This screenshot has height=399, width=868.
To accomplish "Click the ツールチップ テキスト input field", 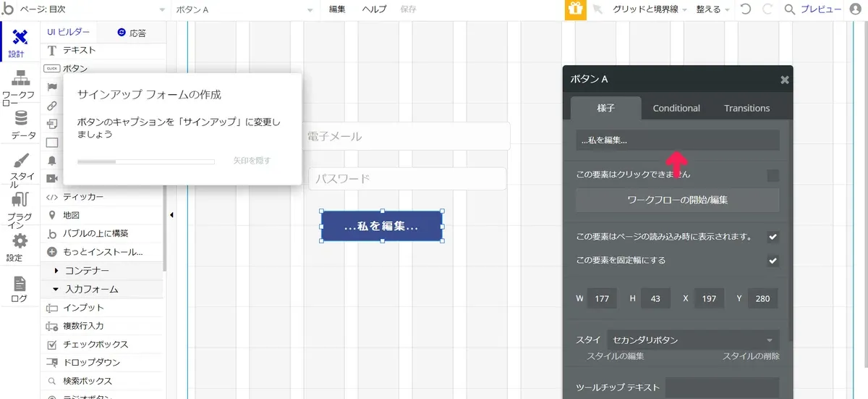I will point(723,387).
